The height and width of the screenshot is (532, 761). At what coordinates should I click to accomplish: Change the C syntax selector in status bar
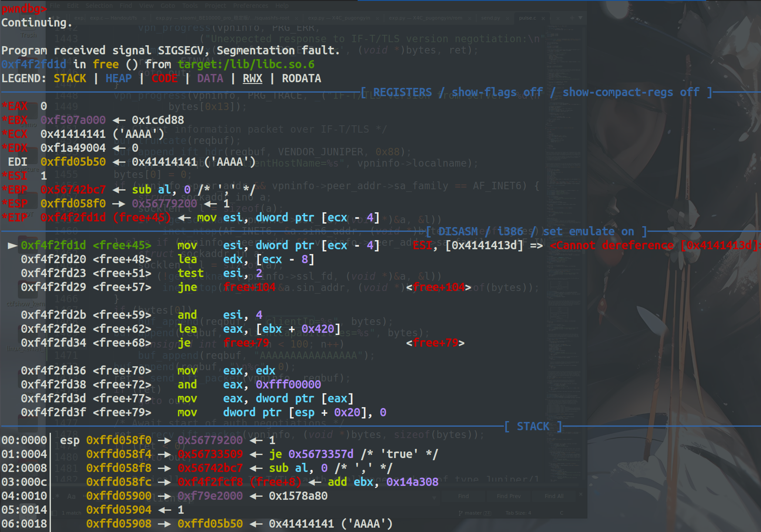click(562, 513)
